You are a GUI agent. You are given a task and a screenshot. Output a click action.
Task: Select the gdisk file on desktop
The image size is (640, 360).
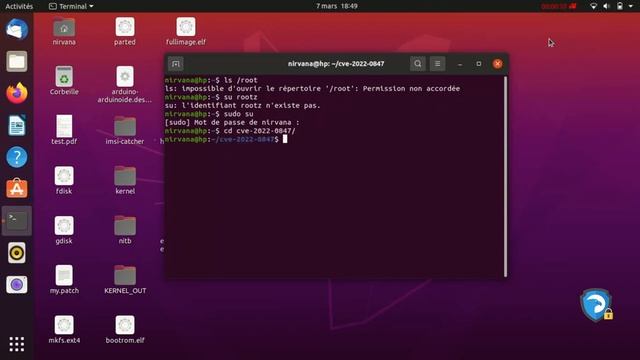(x=64, y=230)
